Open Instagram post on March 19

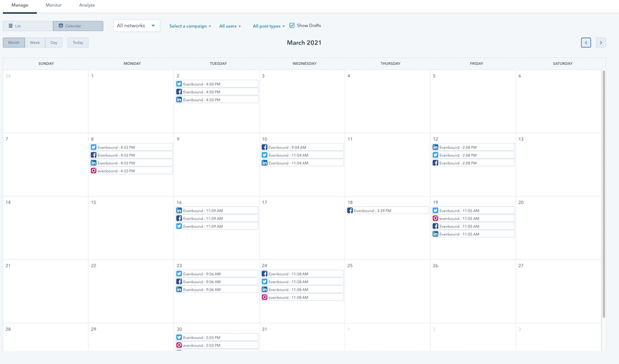pyautogui.click(x=473, y=218)
